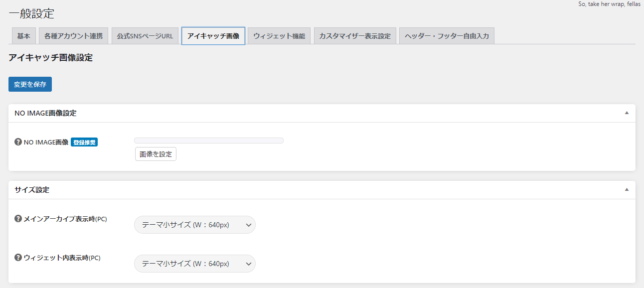Click the サイズ設定 panel heading
This screenshot has width=644, height=288.
32,190
